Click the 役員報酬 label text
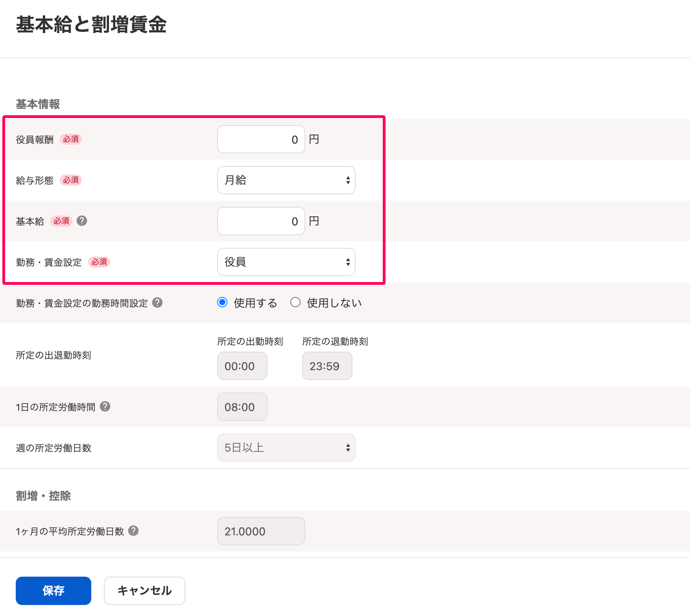The width and height of the screenshot is (690, 616). click(x=35, y=140)
